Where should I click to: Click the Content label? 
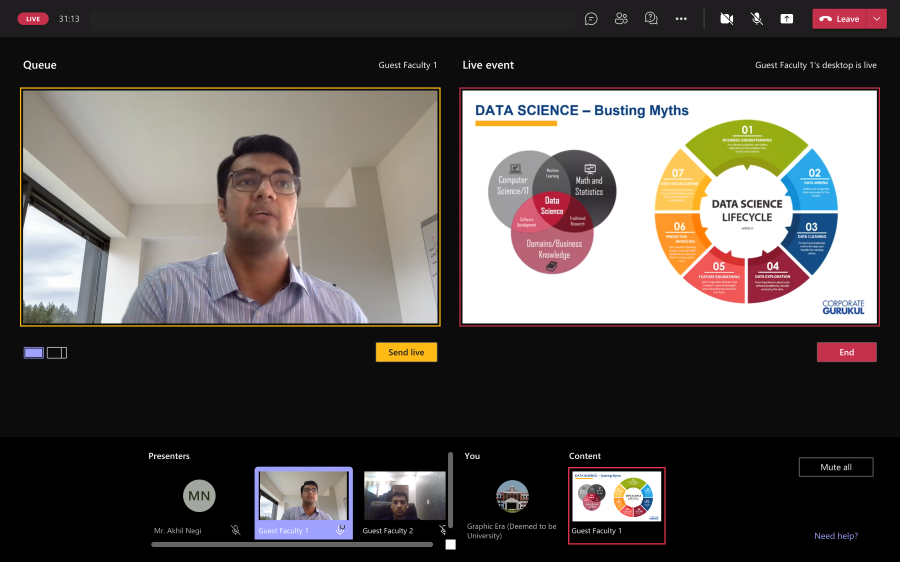585,456
